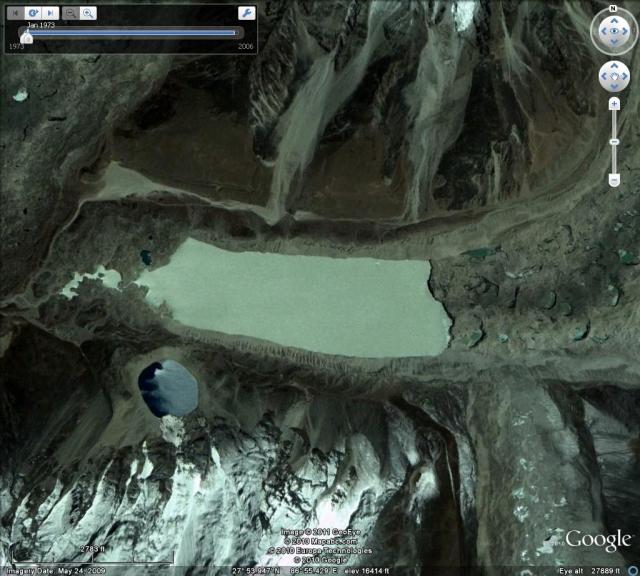Step back to previous imagery date
This screenshot has width=640, height=576.
point(16,13)
